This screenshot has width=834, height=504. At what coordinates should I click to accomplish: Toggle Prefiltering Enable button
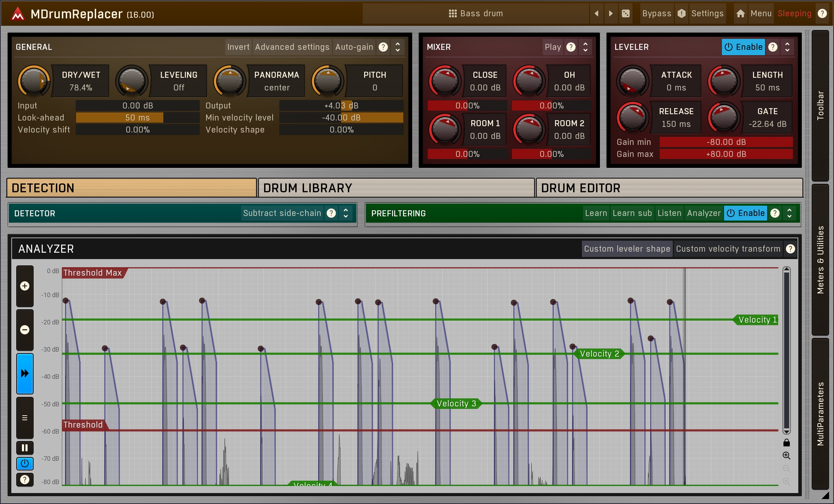(745, 213)
